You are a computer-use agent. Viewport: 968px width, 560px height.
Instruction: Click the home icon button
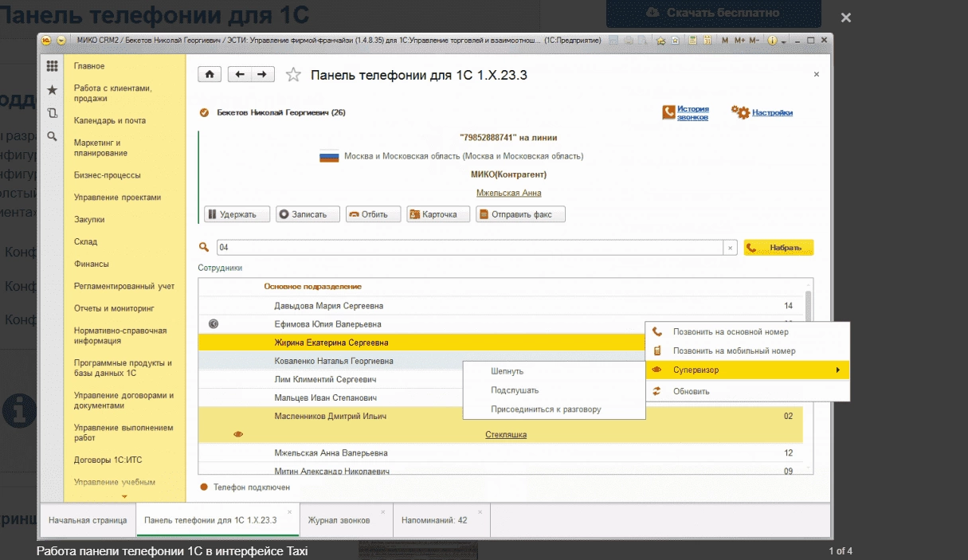click(210, 74)
